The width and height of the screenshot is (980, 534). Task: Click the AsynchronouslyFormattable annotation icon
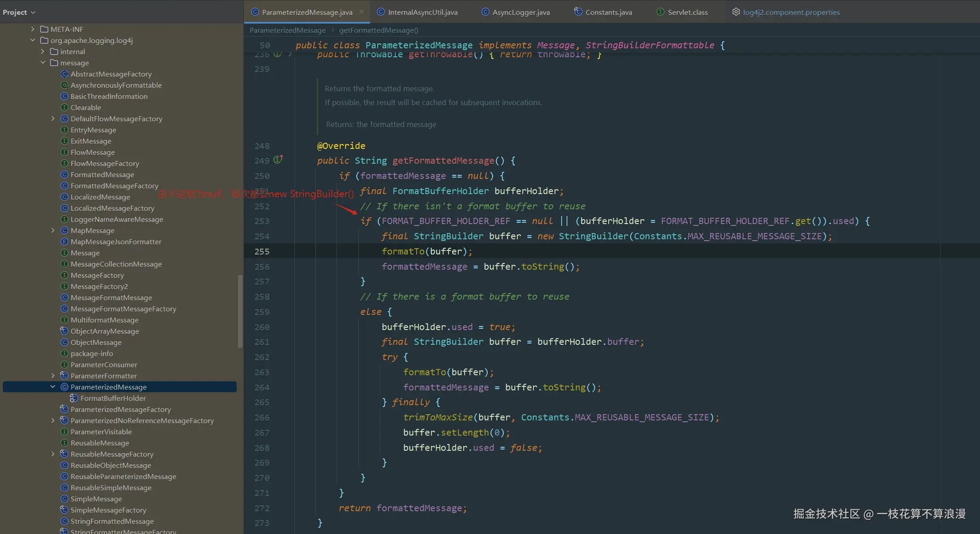tap(64, 85)
